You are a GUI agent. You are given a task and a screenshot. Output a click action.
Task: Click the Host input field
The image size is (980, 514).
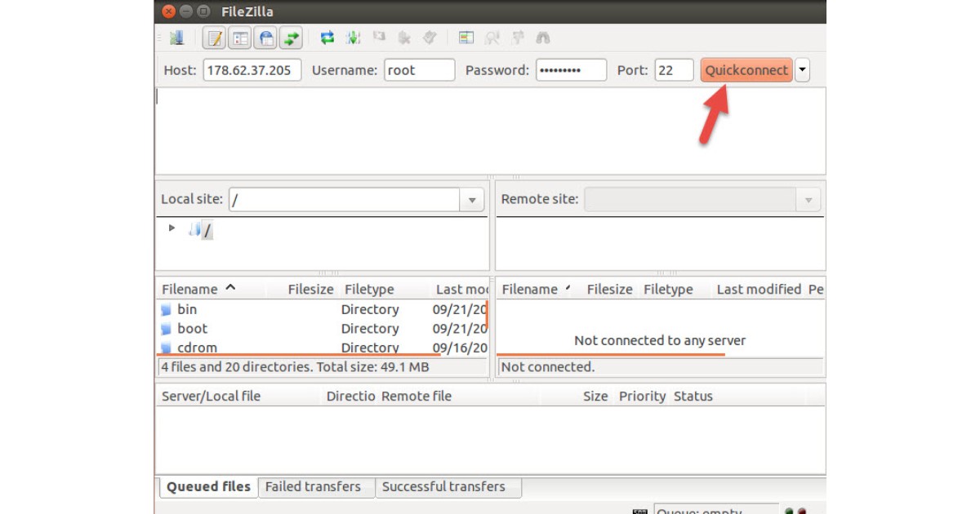pos(252,70)
